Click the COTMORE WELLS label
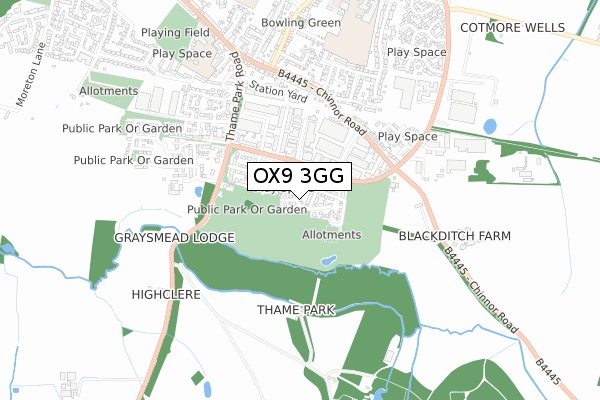The height and width of the screenshot is (400, 600). click(512, 28)
